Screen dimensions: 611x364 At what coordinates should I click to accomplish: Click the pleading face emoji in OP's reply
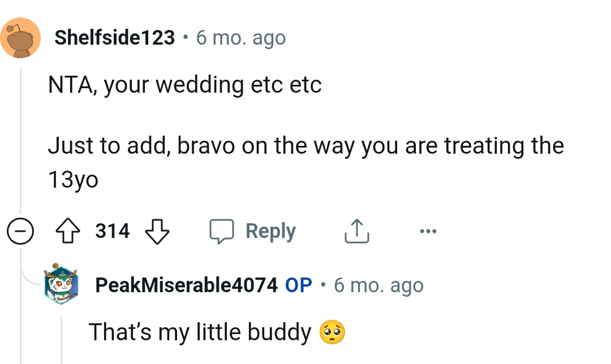point(333,332)
